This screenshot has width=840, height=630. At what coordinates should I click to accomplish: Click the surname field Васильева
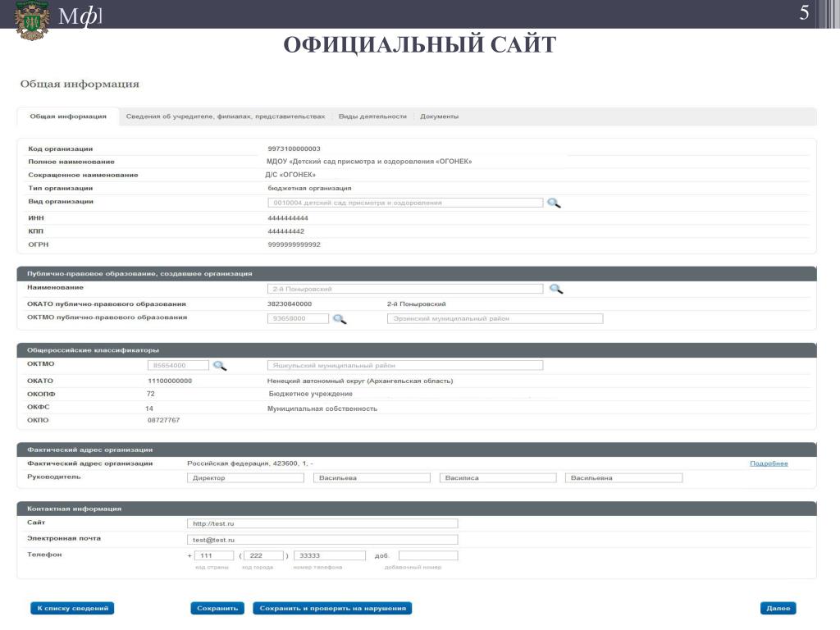pos(372,478)
